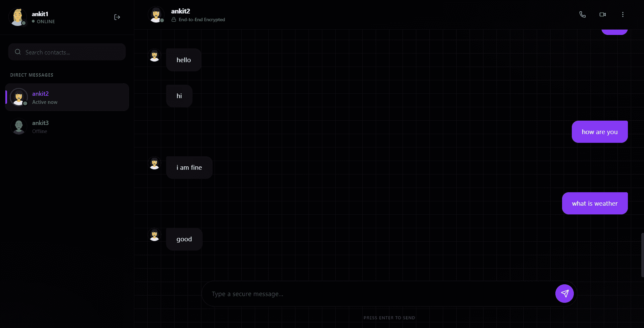Screen dimensions: 644x328
Task: Start a video call with ankit2
Action: [602, 14]
